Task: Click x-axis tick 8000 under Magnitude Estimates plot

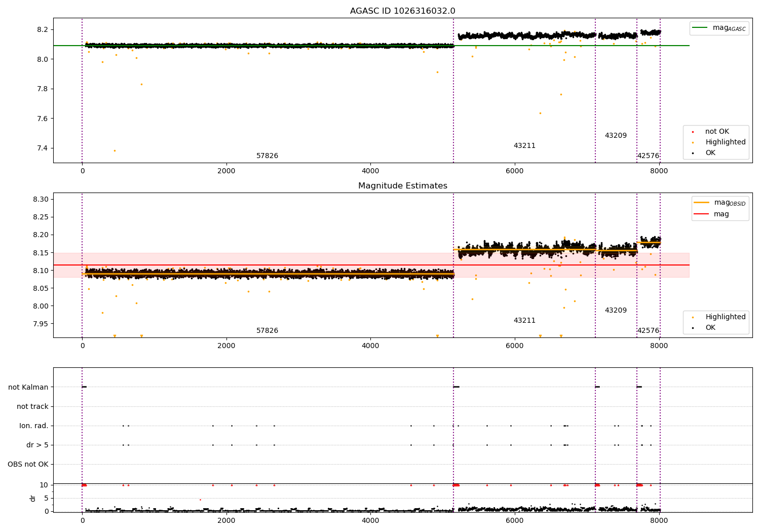Action: 659,346
